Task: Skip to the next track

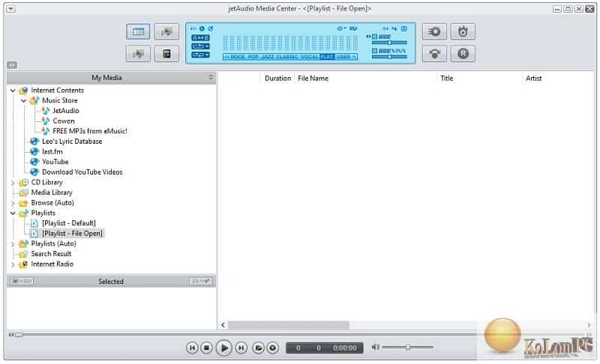Action: tap(241, 348)
